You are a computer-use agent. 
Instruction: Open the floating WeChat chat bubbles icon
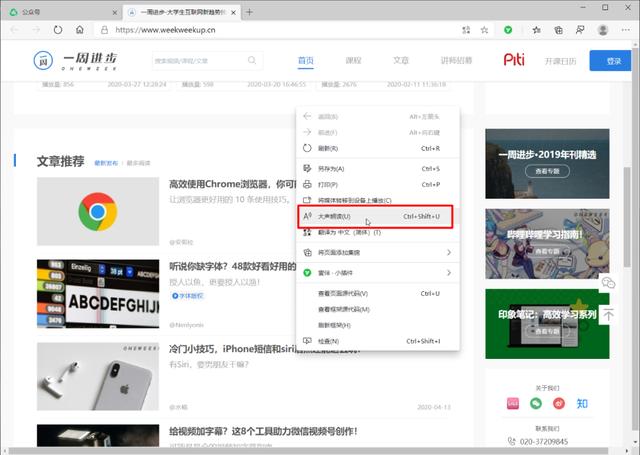pyautogui.click(x=608, y=283)
